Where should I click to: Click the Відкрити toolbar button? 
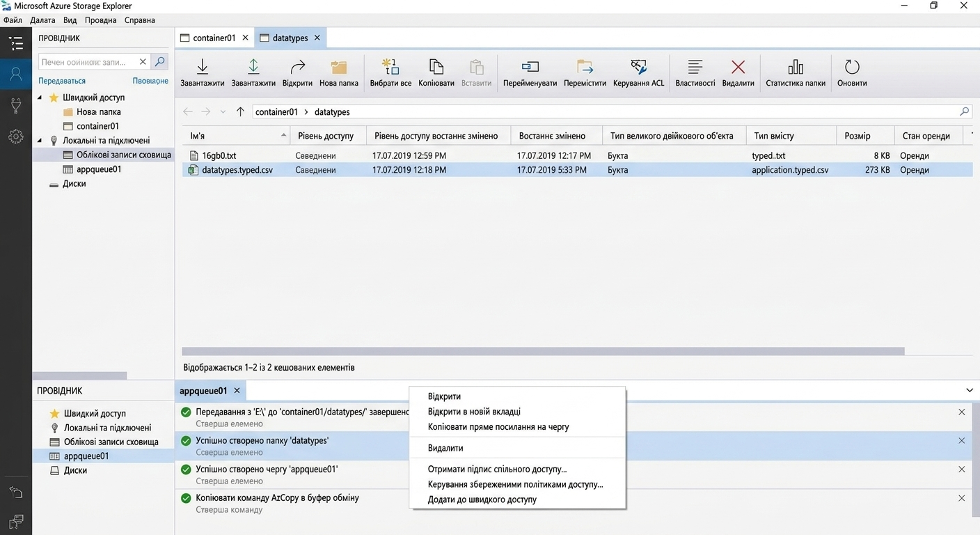point(297,72)
